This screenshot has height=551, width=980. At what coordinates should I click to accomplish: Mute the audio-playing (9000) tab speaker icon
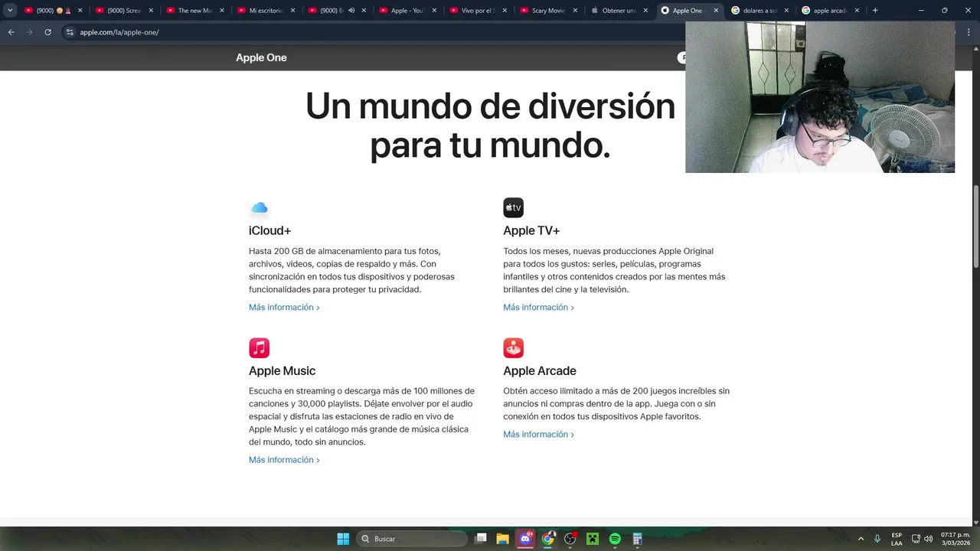tap(351, 11)
